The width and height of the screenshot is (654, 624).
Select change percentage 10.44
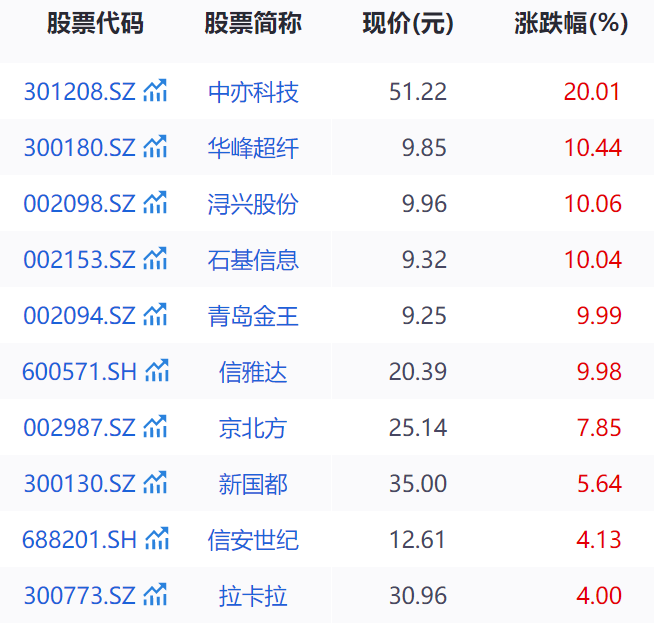point(593,148)
